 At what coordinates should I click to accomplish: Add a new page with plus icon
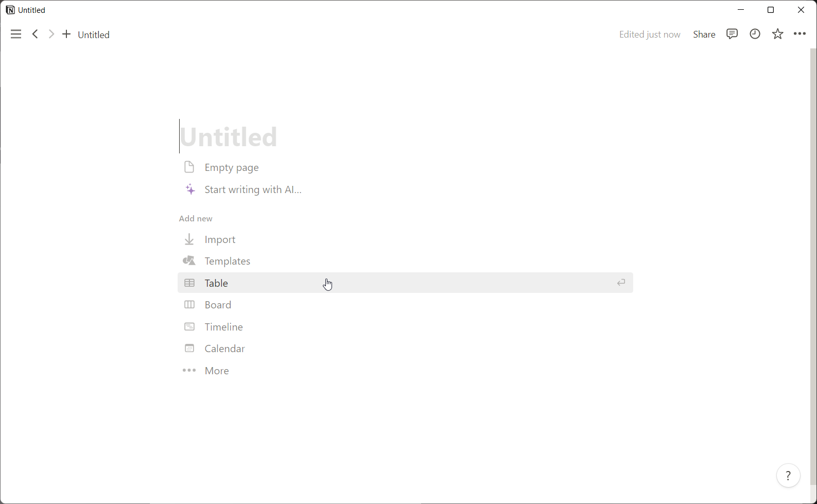point(66,34)
